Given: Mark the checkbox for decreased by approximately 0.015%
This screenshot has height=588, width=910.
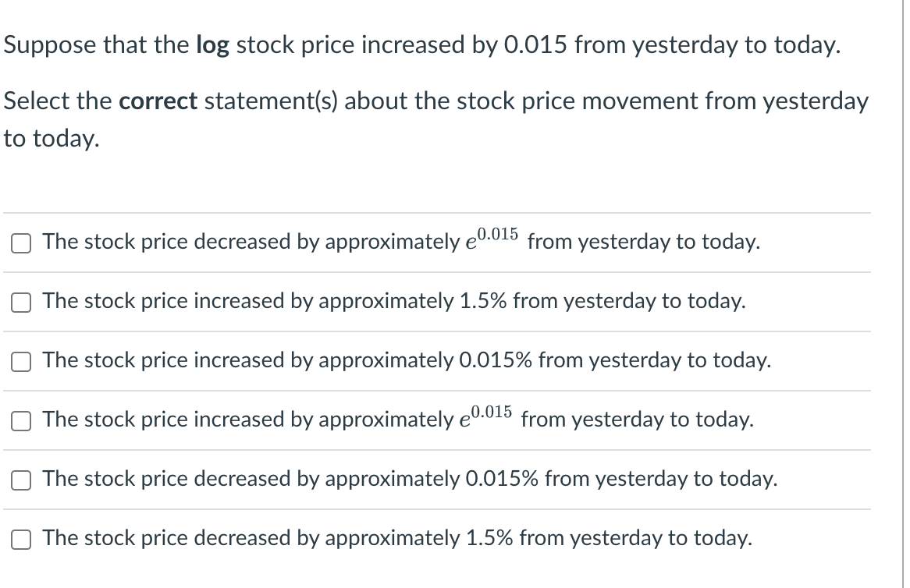Looking at the screenshot, I should [21, 480].
